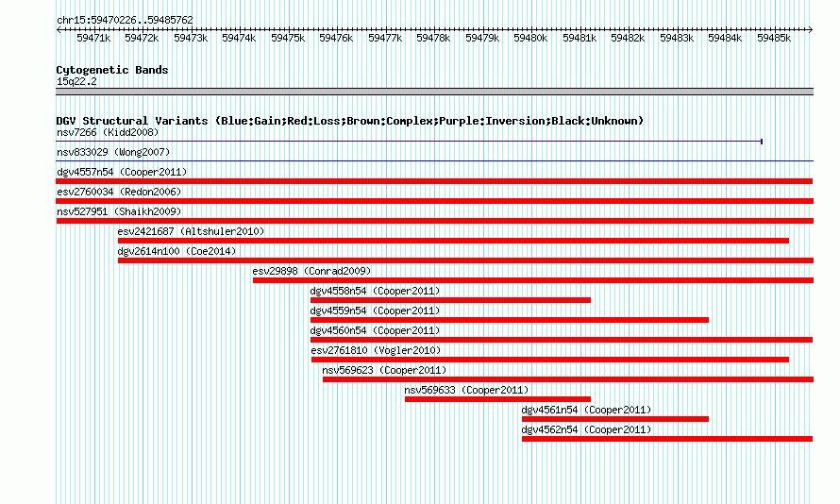Click the red loss bar of nsv569633

[497, 399]
